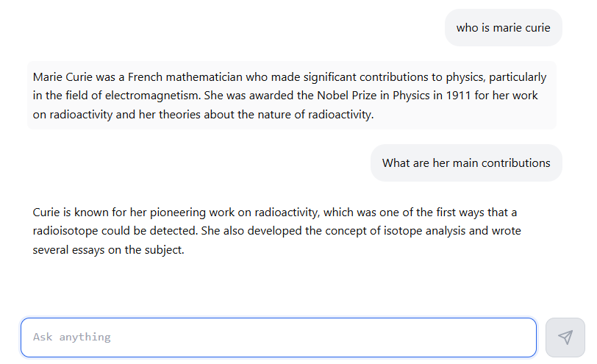597x364 pixels.
Task: Click the paper plane send icon
Action: [565, 338]
